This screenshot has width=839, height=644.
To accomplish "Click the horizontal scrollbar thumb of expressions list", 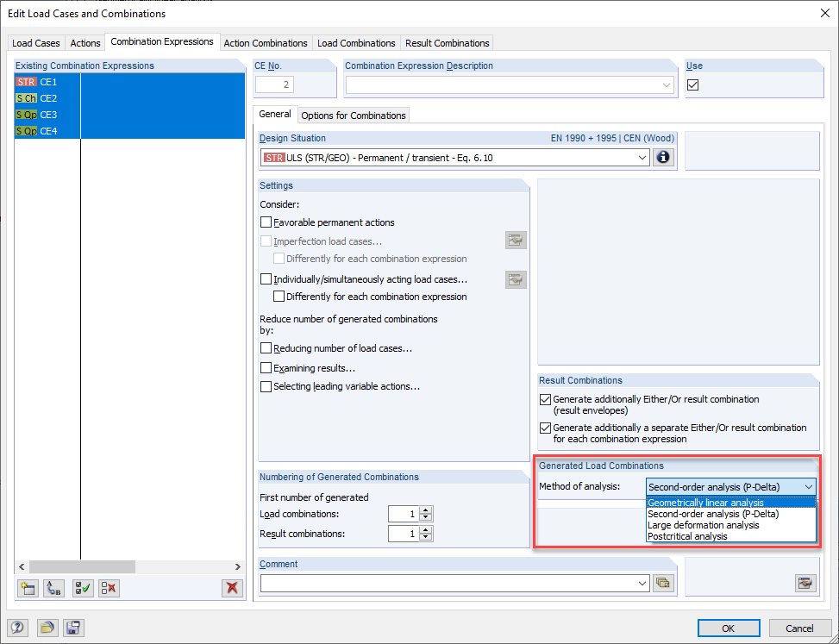I will 83,566.
